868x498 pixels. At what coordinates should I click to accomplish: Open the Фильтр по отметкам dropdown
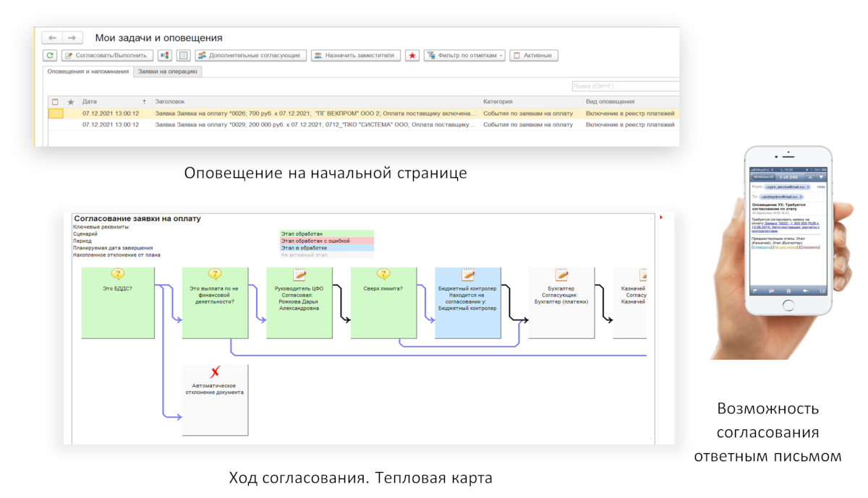click(x=464, y=56)
